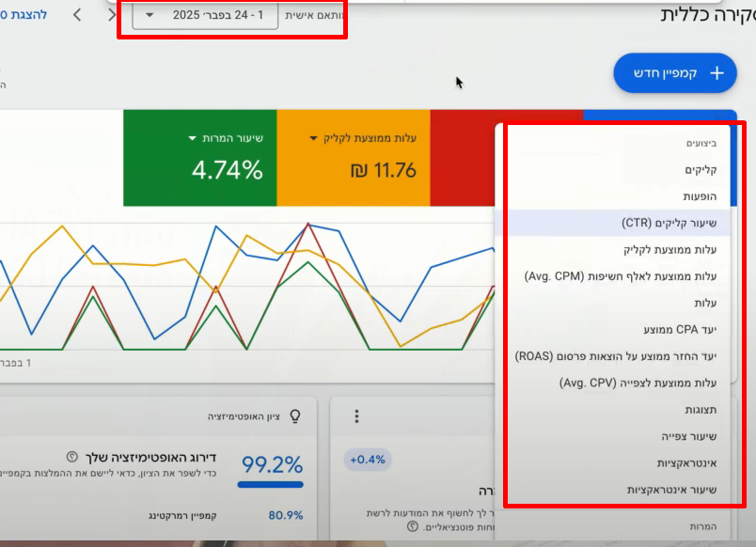Select קליקים from the metrics menu
The image size is (756, 547).
click(613, 169)
